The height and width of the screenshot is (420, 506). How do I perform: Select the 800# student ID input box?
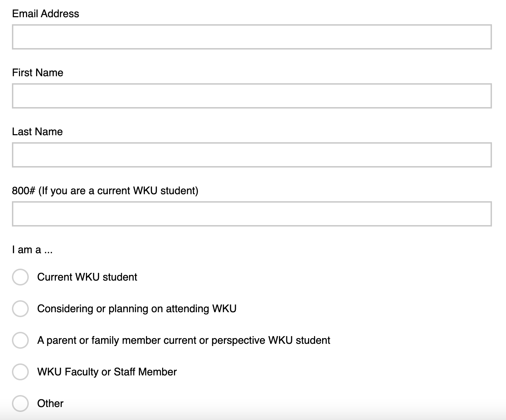click(252, 214)
